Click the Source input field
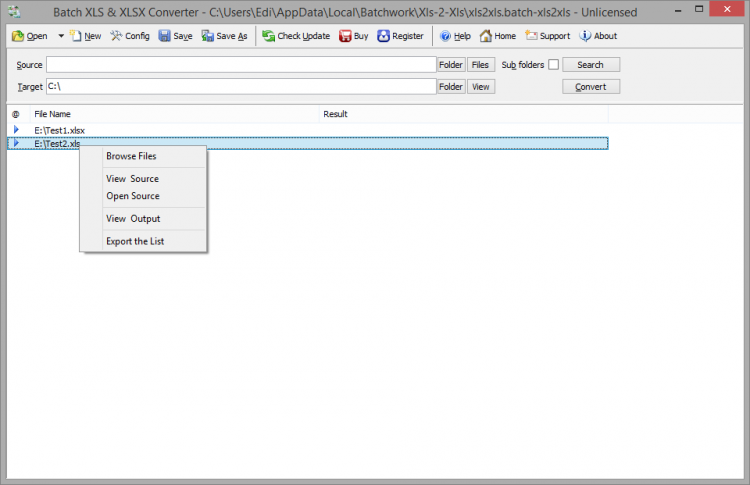 [x=241, y=65]
